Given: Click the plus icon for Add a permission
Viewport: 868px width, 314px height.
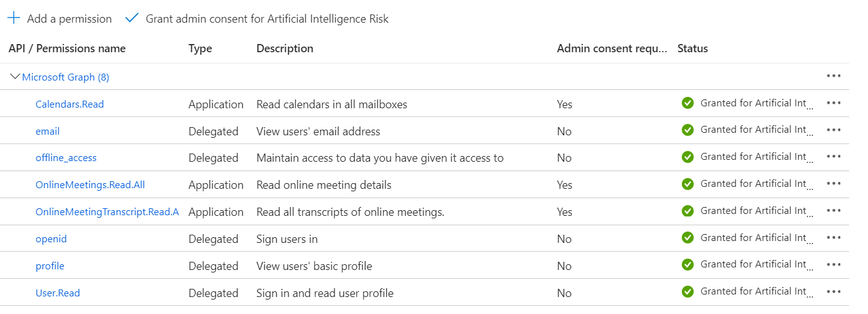Looking at the screenshot, I should point(14,18).
